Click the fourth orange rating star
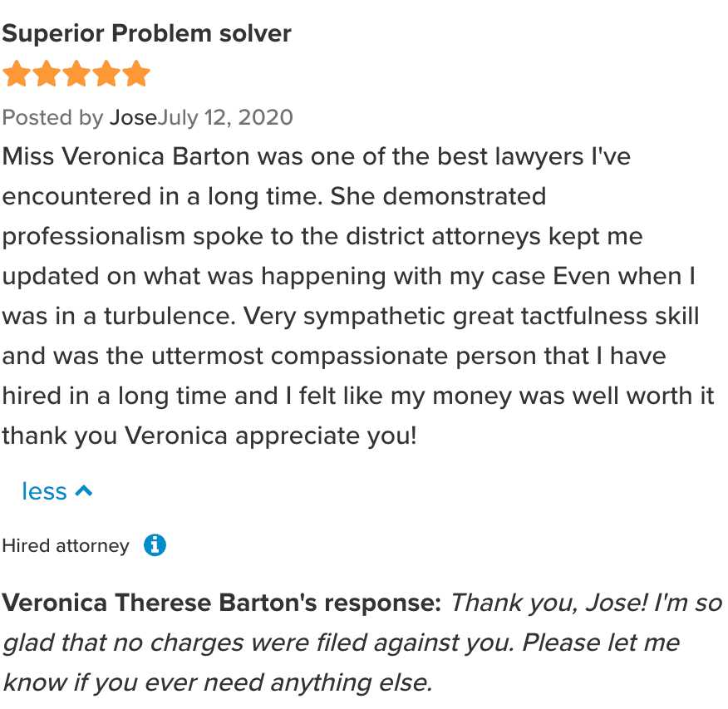 [x=106, y=74]
